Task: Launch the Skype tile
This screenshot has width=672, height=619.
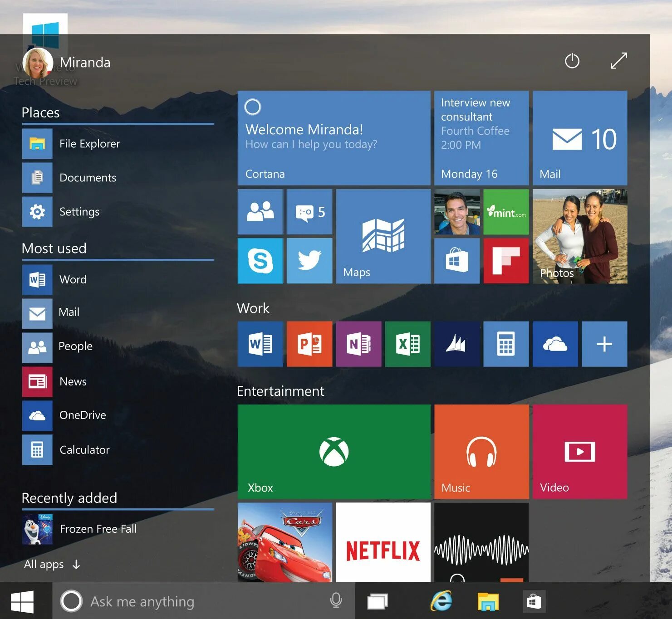Action: point(260,261)
